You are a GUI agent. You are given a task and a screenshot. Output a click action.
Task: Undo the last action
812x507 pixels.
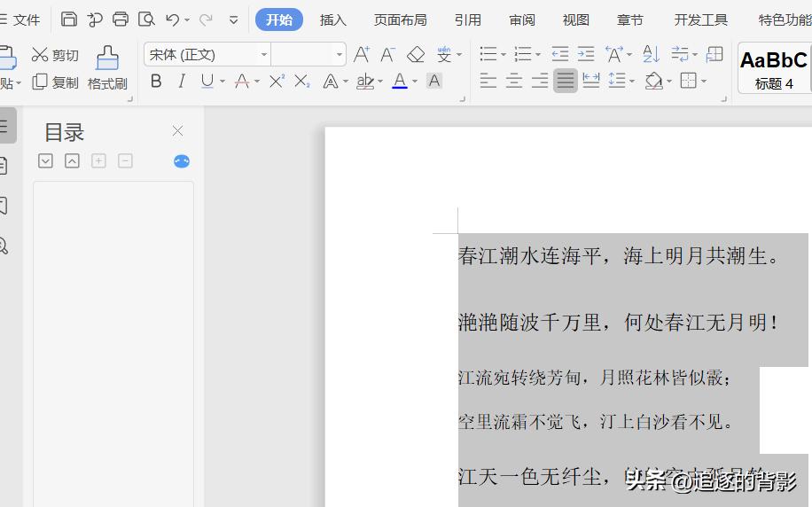[x=173, y=20]
